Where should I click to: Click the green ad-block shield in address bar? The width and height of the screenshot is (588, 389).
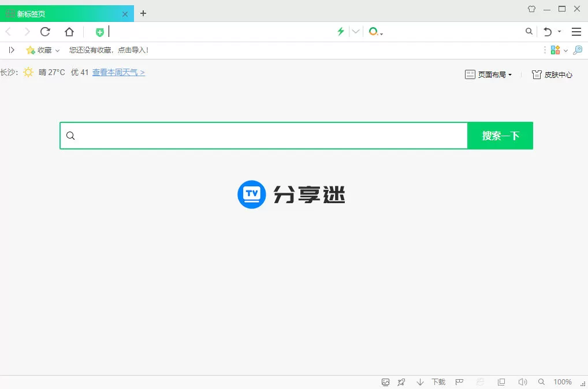99,32
